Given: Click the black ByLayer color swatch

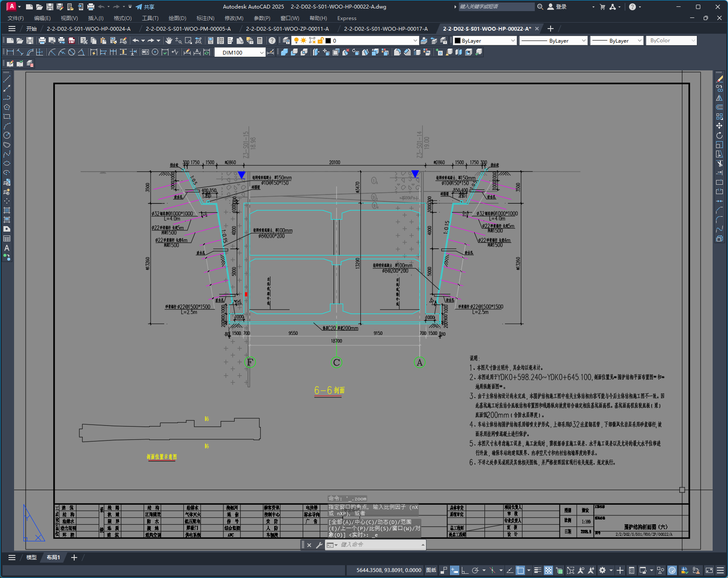Looking at the screenshot, I should tap(458, 41).
